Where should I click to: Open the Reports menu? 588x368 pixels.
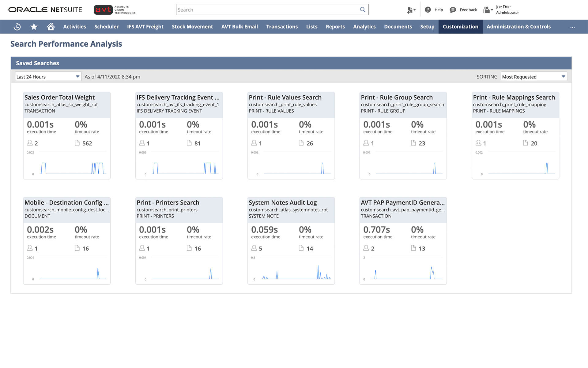(335, 27)
